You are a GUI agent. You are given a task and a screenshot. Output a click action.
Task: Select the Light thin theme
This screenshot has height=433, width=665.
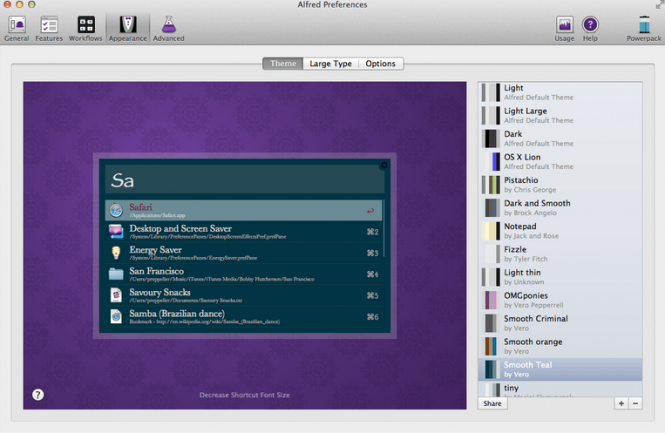560,277
